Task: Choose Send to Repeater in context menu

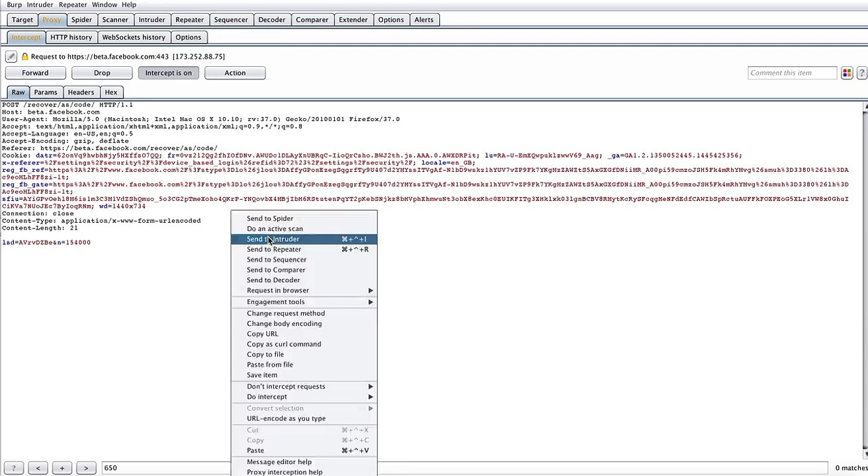Action: point(304,249)
